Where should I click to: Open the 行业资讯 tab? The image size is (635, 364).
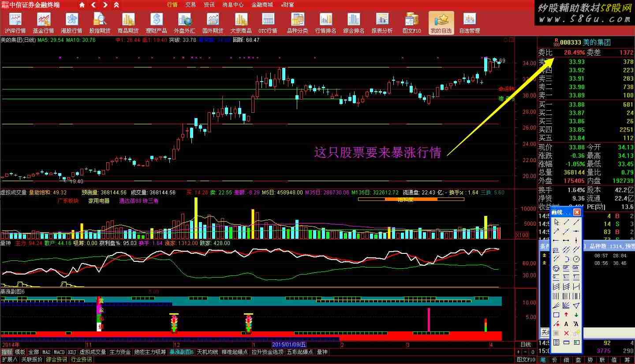pos(82,360)
